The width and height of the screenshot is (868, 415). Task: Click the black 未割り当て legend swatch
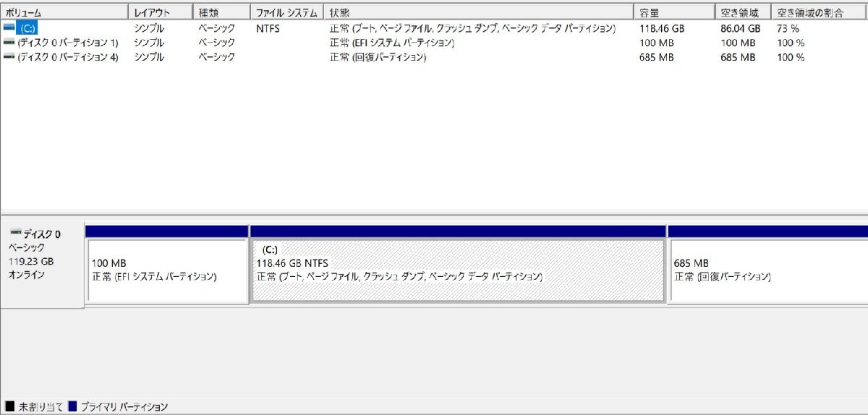[x=9, y=407]
